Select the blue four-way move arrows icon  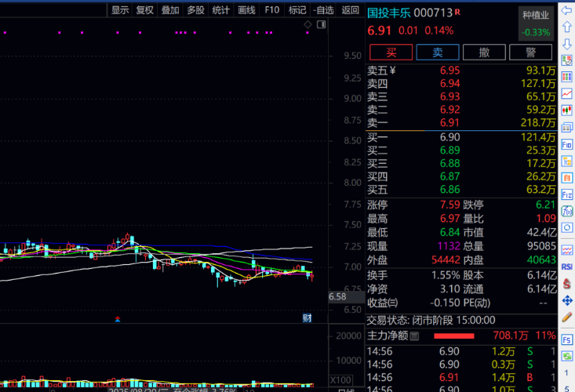click(x=567, y=300)
